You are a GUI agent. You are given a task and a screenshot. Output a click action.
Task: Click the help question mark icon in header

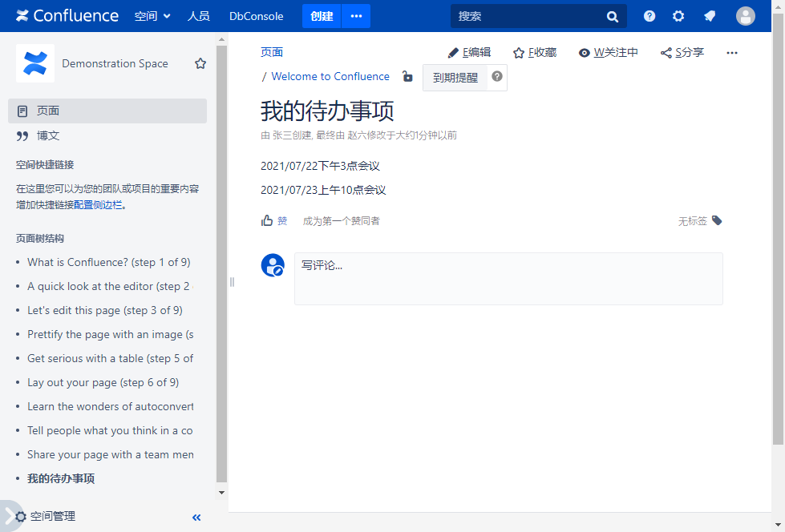(649, 16)
